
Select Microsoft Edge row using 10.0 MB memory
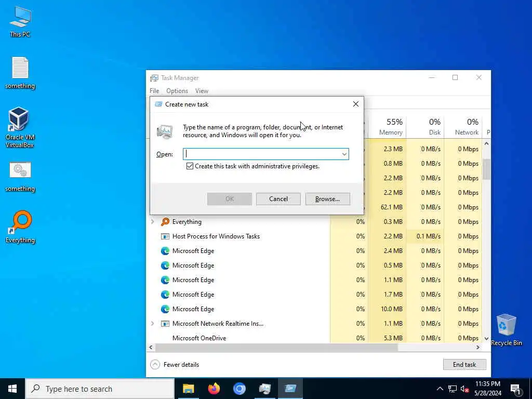[315, 309]
